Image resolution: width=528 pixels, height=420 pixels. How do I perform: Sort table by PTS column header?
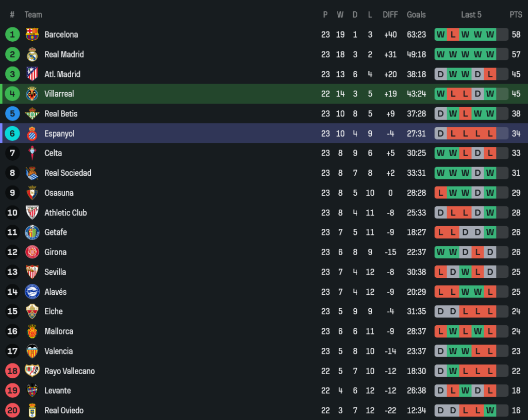pyautogui.click(x=516, y=14)
